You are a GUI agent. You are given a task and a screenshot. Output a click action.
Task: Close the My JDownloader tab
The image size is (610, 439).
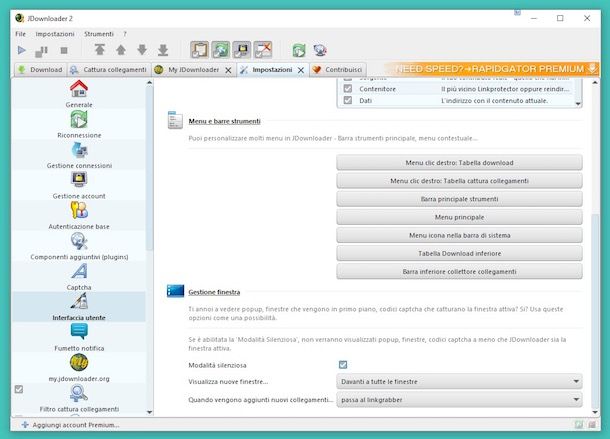[x=228, y=70]
